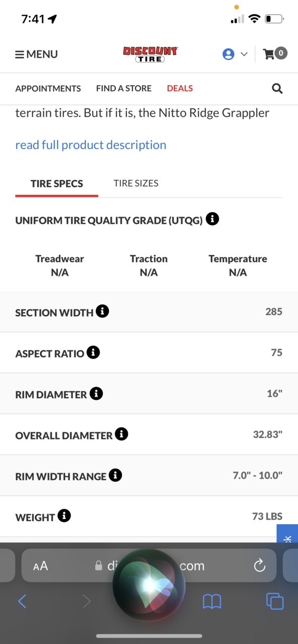Go to Appointments page
The image size is (298, 644).
[48, 89]
